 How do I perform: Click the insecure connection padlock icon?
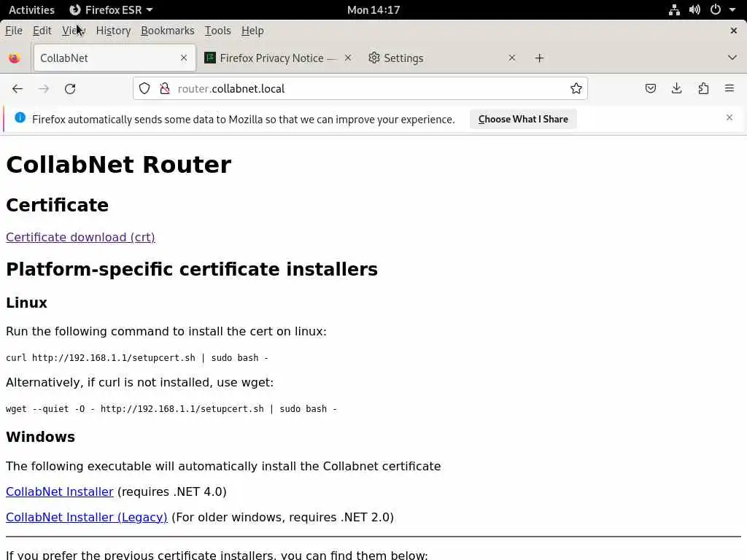point(165,88)
